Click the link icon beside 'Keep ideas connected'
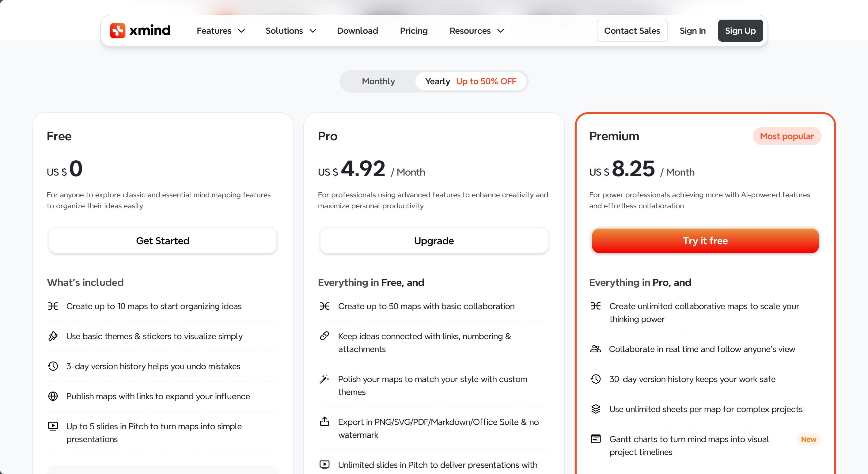 324,336
